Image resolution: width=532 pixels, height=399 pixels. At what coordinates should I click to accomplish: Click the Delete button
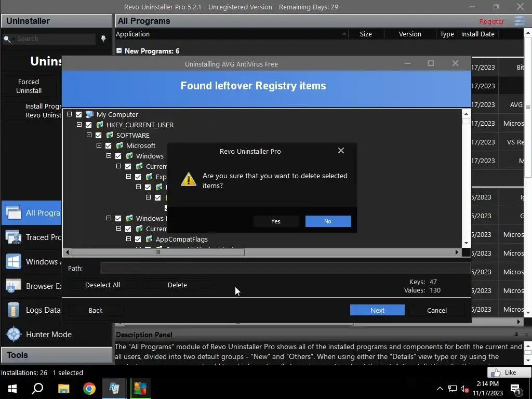click(177, 285)
